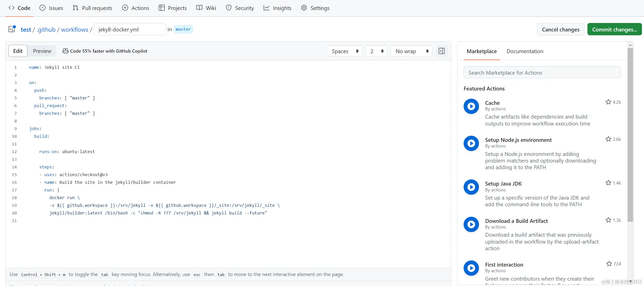Click the Setup Java JDK action icon
The image size is (644, 286).
[x=471, y=187]
